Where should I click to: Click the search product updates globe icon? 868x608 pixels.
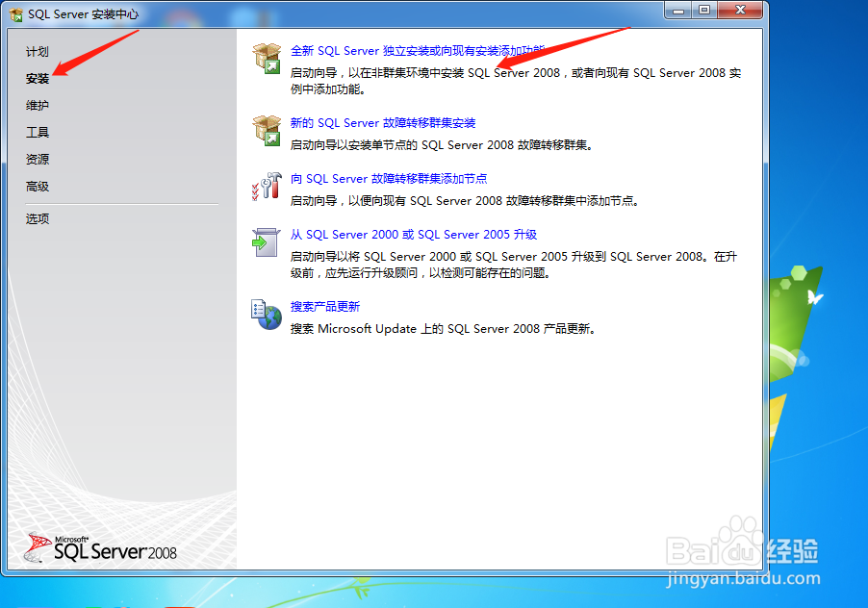tap(267, 315)
